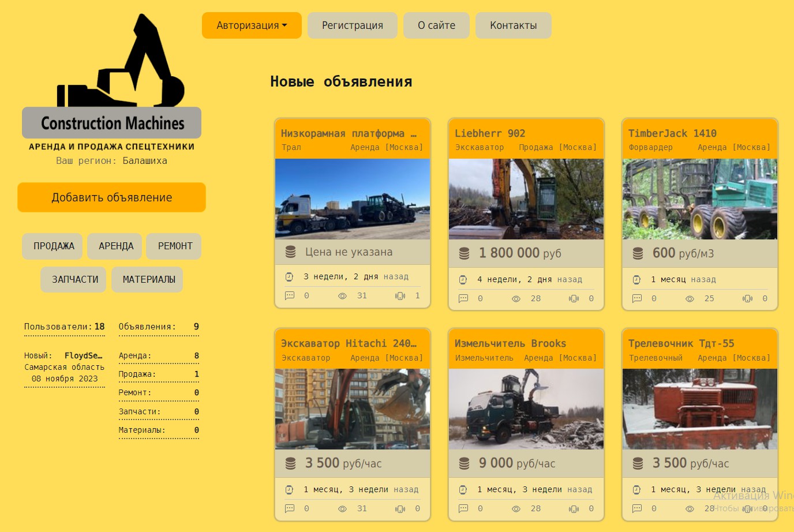Click the Материалы count row in statistics
Image resolution: width=794 pixels, height=532 pixels.
(159, 430)
